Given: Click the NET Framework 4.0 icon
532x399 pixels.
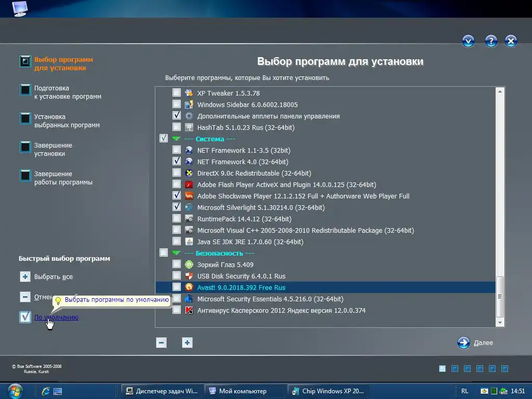Looking at the screenshot, I should 189,162.
